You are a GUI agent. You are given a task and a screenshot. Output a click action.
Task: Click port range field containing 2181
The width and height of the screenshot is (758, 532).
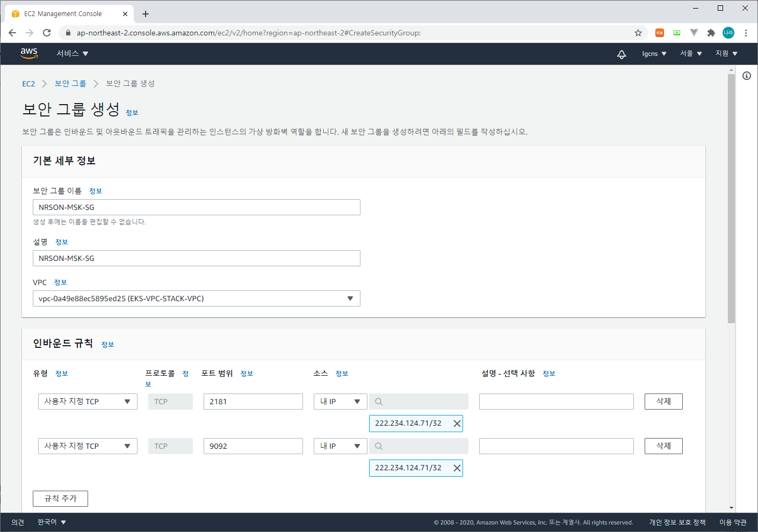[x=253, y=402]
